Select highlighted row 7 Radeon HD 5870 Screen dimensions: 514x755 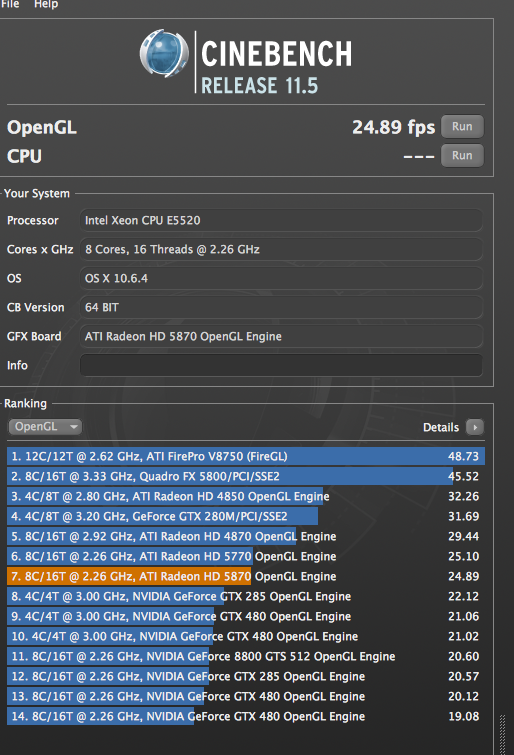click(x=246, y=576)
